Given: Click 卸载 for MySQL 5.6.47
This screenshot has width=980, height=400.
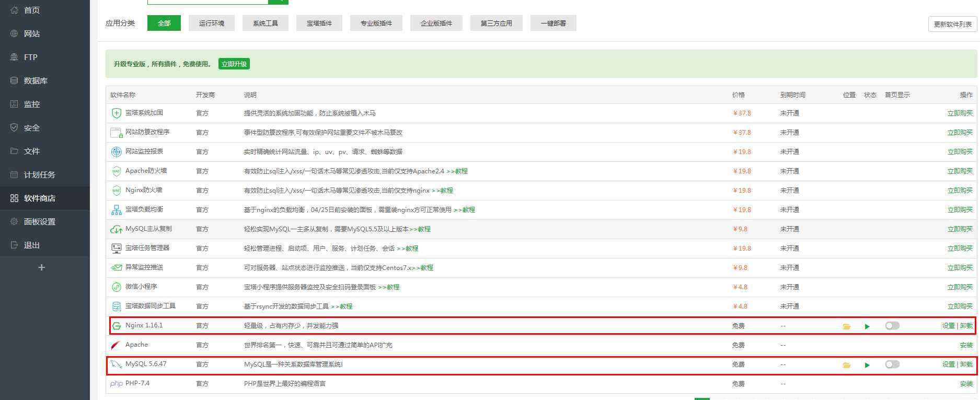Looking at the screenshot, I should click(966, 364).
